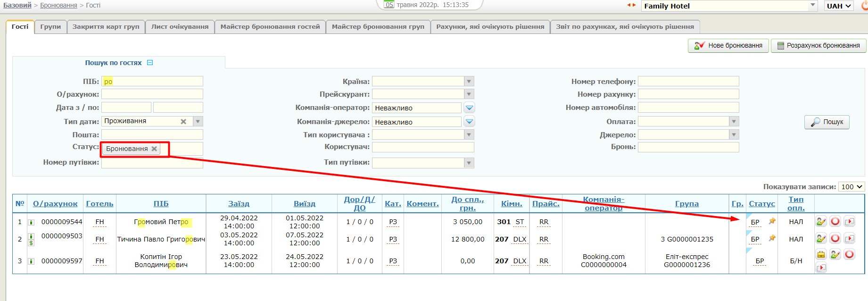Click the Номер телефону input field
This screenshot has width=868, height=301.
(688, 81)
